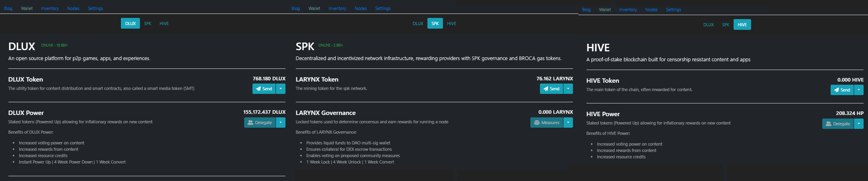Click the "768.180 DLUX" balance
This screenshot has width=868, height=181.
[x=269, y=78]
